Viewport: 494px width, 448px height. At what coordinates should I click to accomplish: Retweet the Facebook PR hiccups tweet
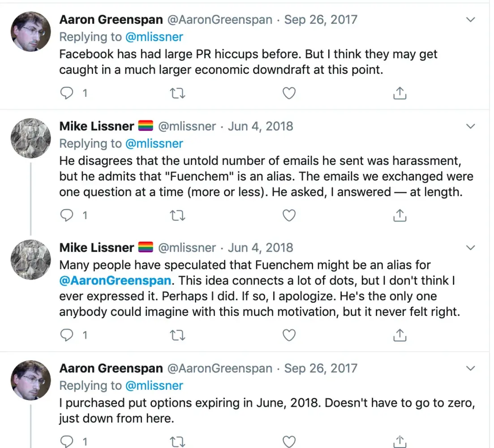[x=178, y=93]
